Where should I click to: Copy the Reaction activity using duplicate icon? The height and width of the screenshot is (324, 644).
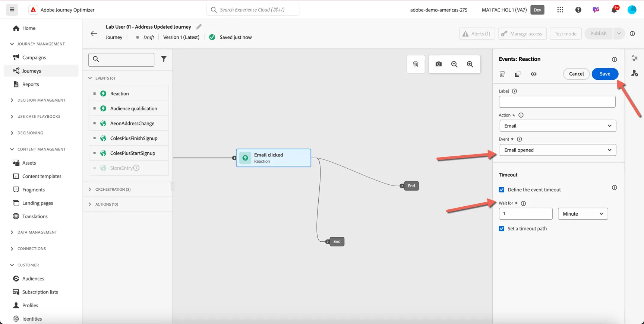coord(518,74)
